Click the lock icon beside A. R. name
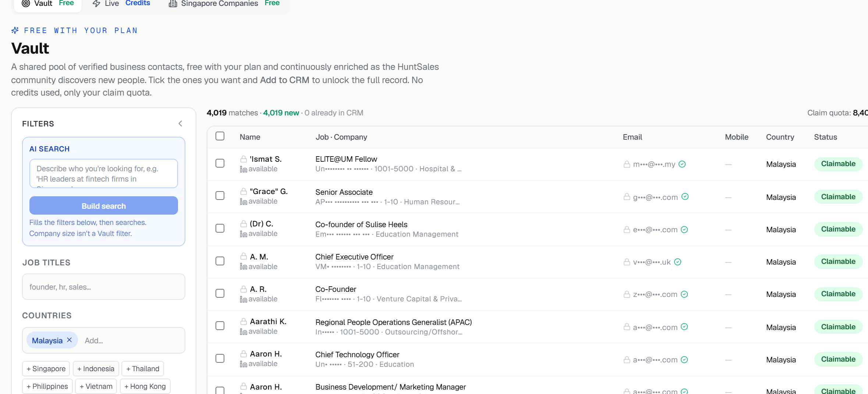Image resolution: width=868 pixels, height=394 pixels. (x=243, y=289)
